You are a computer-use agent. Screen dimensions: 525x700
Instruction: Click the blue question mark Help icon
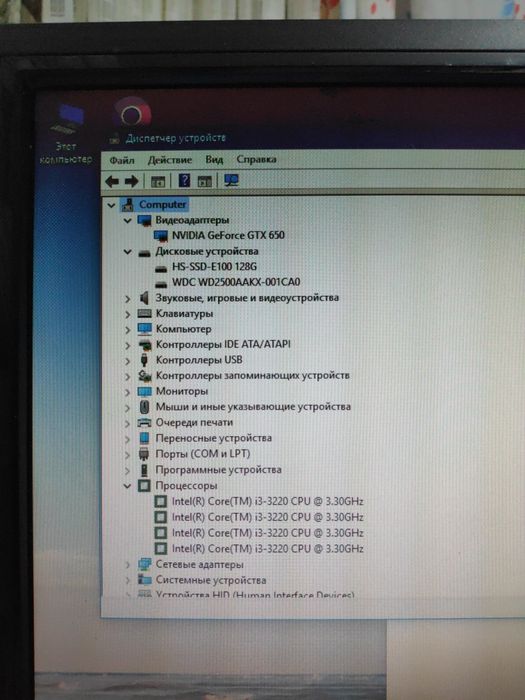point(184,181)
